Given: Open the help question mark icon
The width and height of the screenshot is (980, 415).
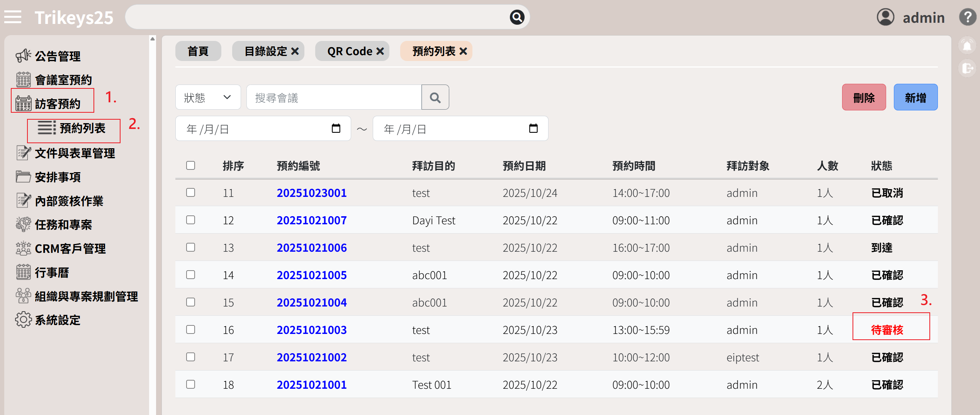Looking at the screenshot, I should pyautogui.click(x=967, y=17).
